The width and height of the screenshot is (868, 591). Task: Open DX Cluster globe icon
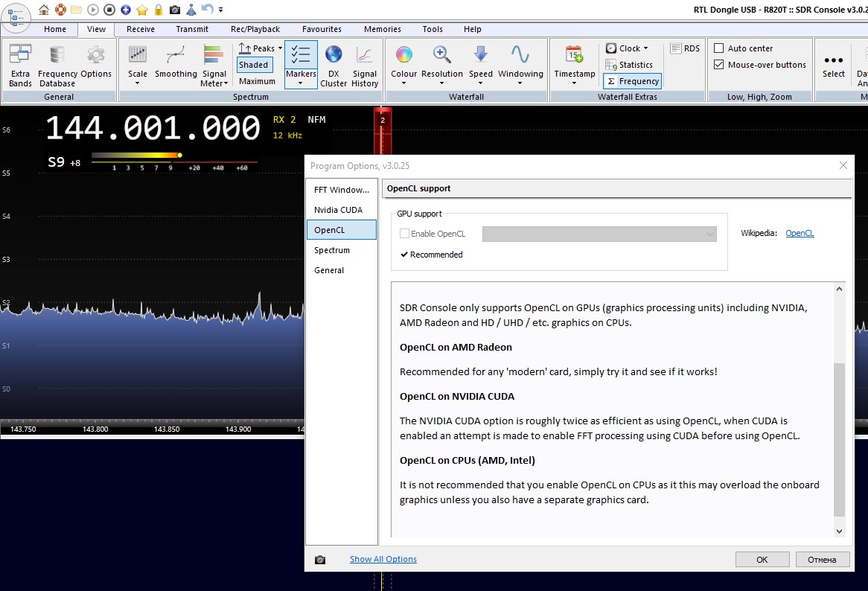pyautogui.click(x=334, y=66)
